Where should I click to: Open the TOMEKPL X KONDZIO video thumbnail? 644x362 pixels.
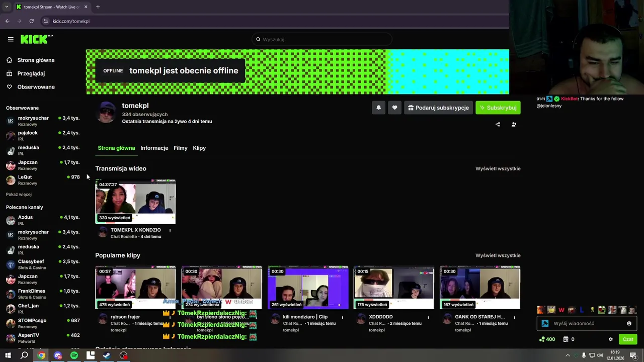click(x=135, y=201)
